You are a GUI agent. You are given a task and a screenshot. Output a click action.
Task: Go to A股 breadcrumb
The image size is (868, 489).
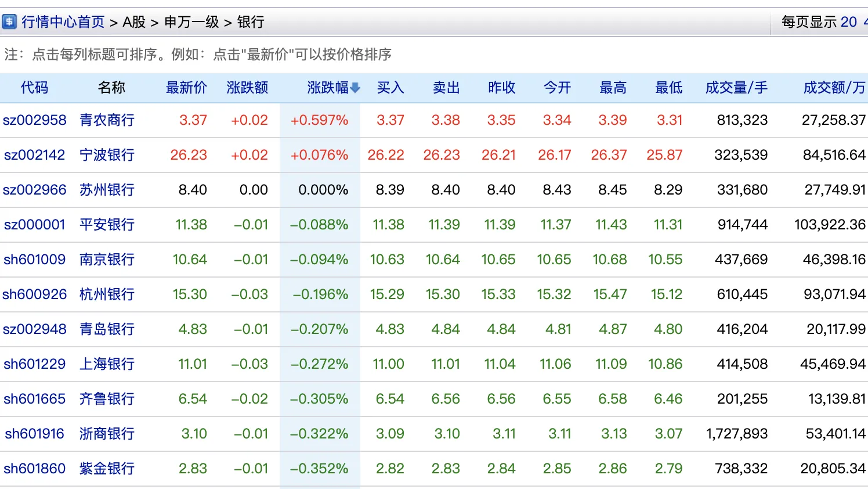(134, 22)
